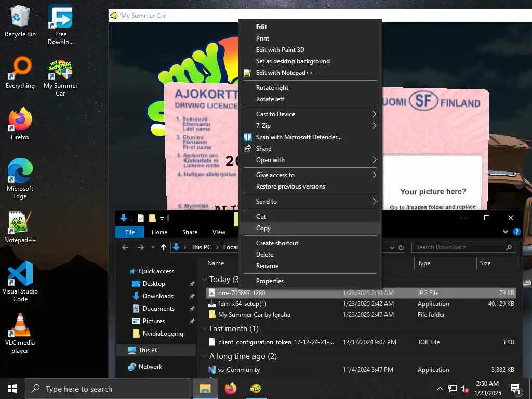The height and width of the screenshot is (399, 532).
Task: Expand the Explorer ribbon chevron
Action: coord(505,232)
